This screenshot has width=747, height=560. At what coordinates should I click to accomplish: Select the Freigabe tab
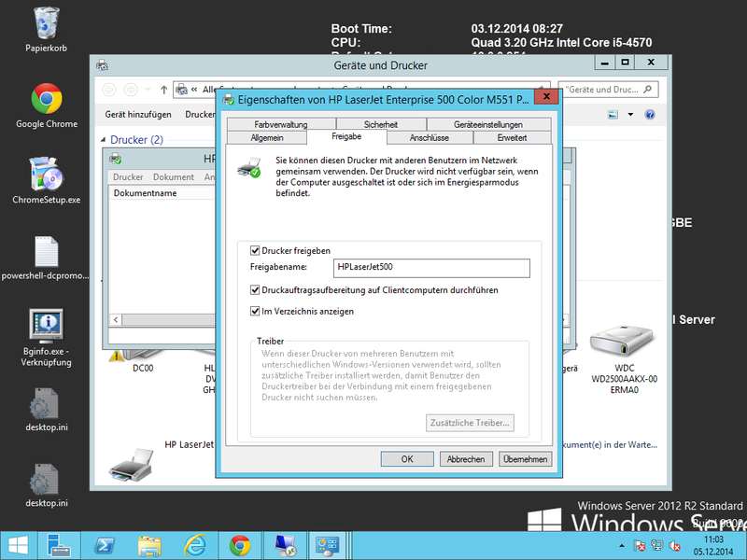(x=346, y=136)
